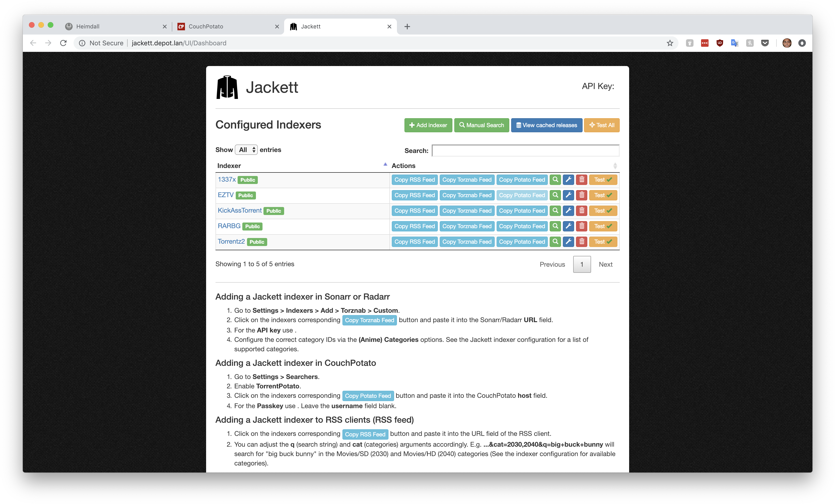This screenshot has width=835, height=504.
Task: Copy Potato Feed for EZTV
Action: [x=522, y=195]
